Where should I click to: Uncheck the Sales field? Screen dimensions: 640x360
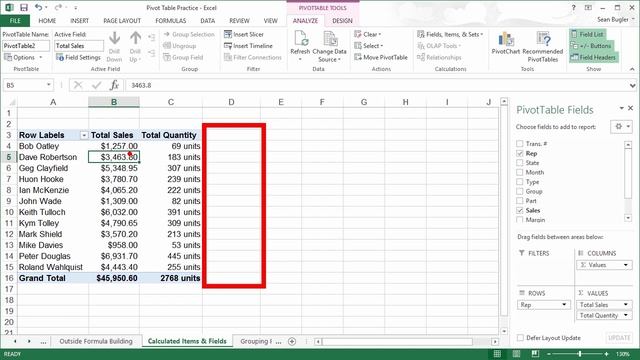pos(520,210)
